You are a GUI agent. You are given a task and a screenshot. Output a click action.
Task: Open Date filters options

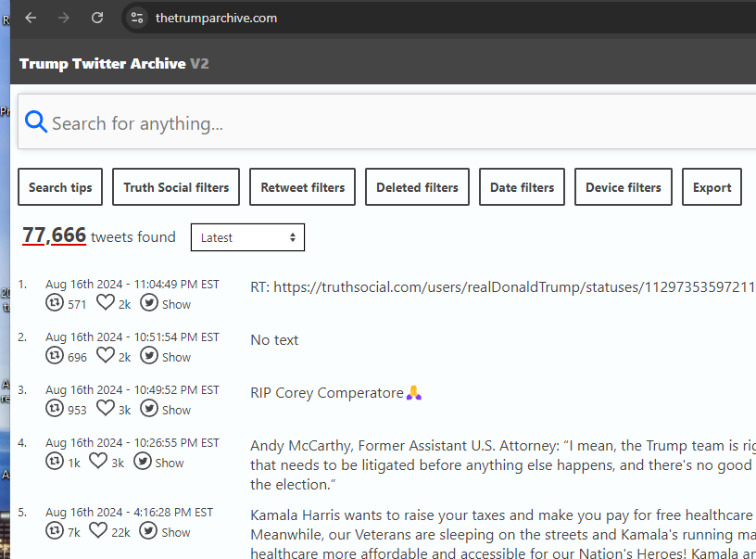point(522,187)
